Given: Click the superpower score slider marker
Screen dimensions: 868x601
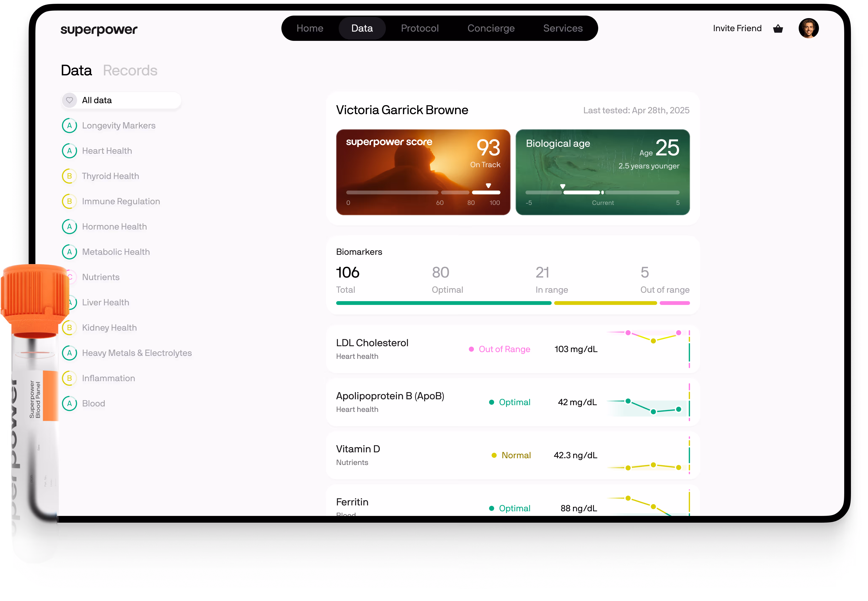Looking at the screenshot, I should (488, 186).
